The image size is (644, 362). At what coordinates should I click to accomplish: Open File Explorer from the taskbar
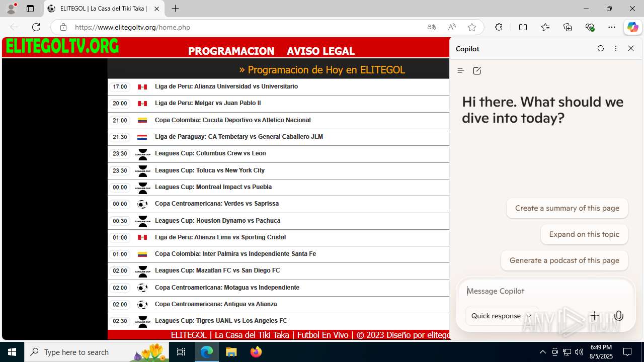pyautogui.click(x=231, y=352)
